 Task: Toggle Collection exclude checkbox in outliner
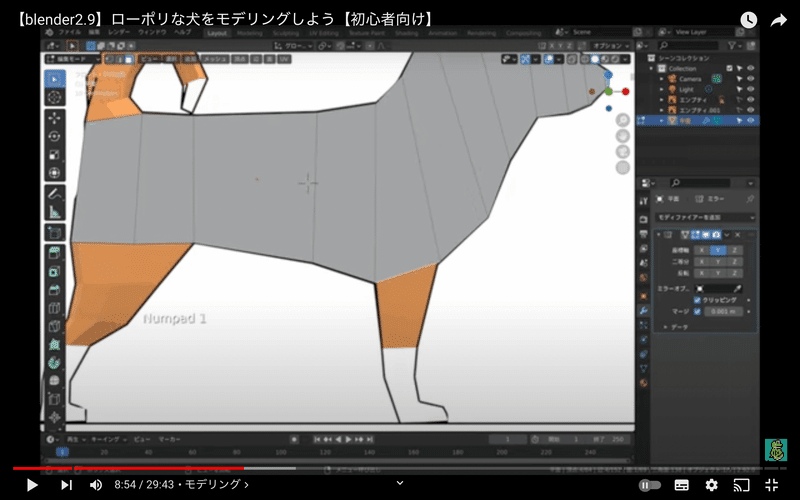(729, 68)
